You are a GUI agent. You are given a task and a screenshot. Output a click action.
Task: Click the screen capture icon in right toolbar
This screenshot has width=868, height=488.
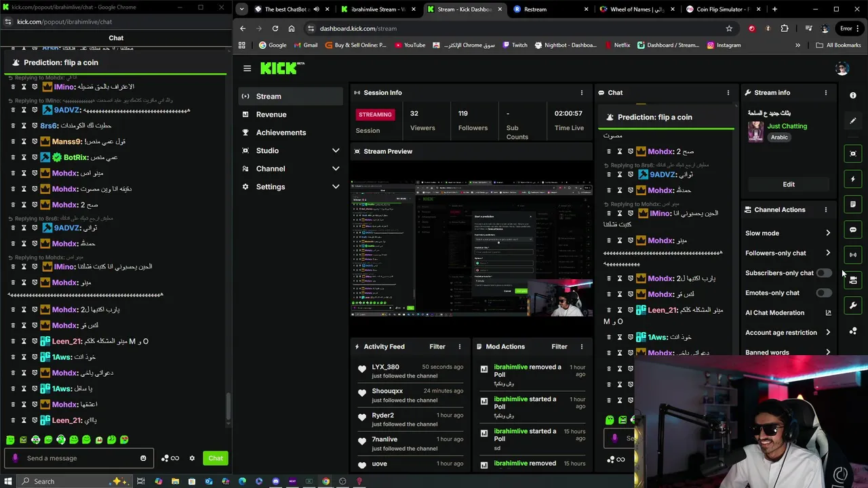click(853, 154)
